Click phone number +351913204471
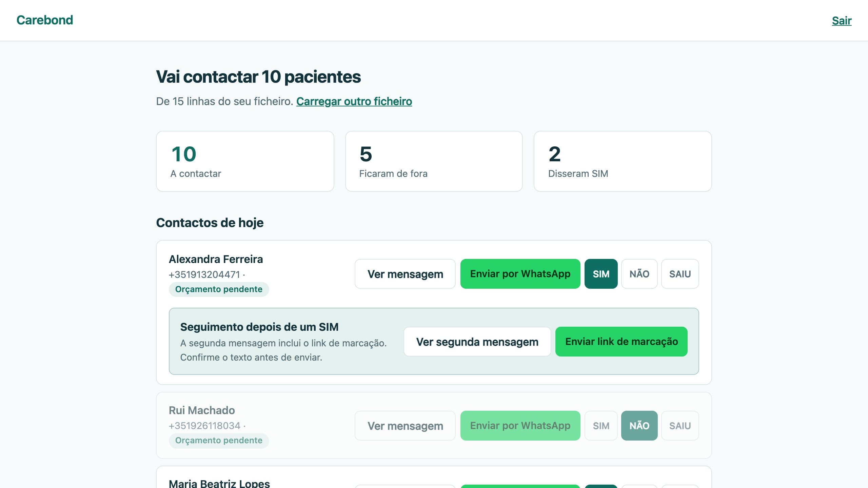 [204, 274]
